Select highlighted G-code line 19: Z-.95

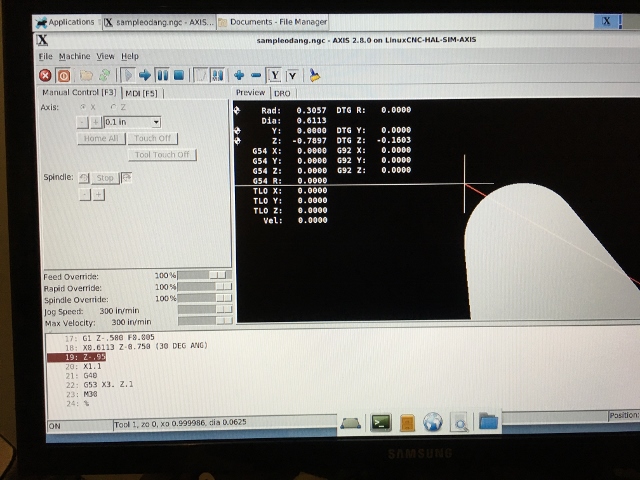77,357
